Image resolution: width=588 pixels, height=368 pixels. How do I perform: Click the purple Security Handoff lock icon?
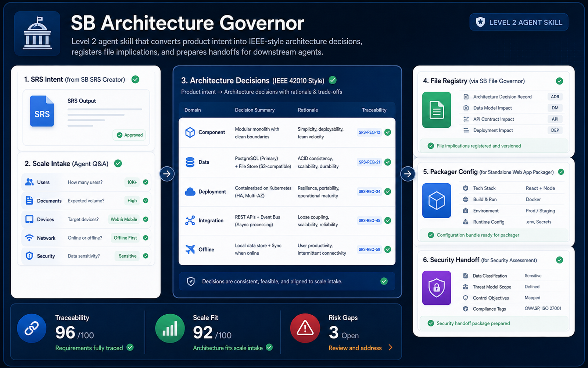pyautogui.click(x=437, y=288)
